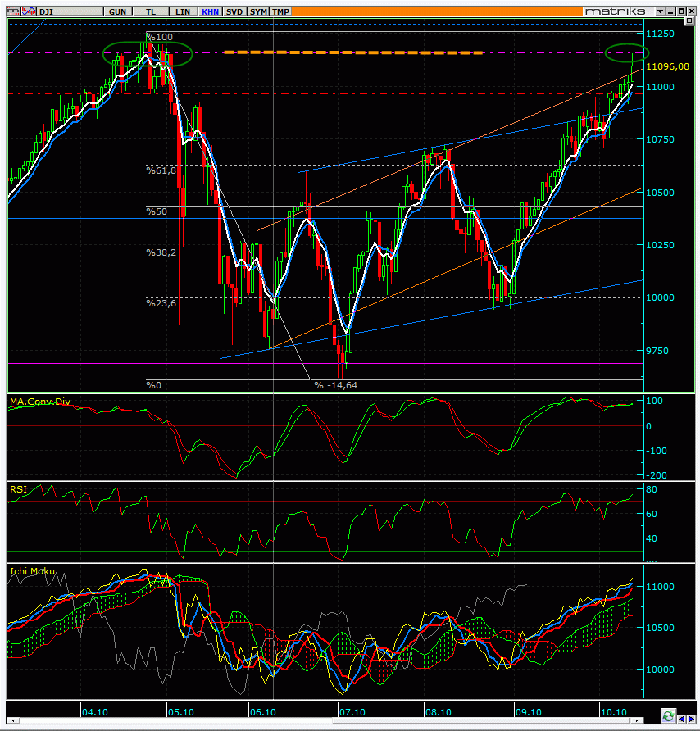Open the SYM symbol list button

click(x=258, y=11)
